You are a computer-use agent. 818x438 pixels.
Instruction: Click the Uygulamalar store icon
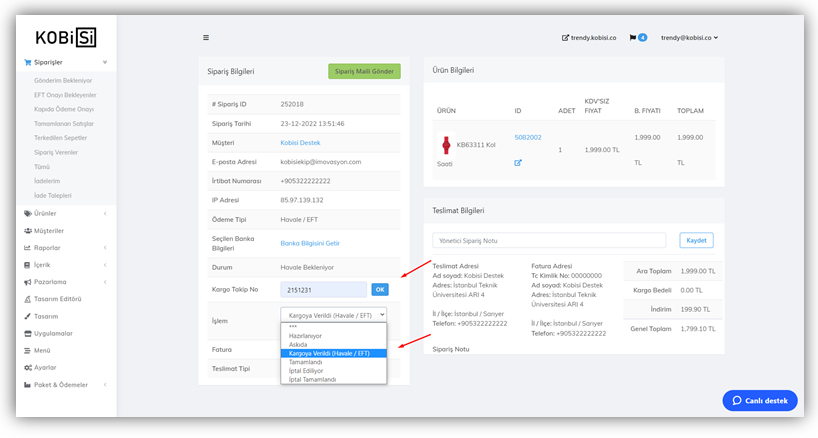point(28,333)
